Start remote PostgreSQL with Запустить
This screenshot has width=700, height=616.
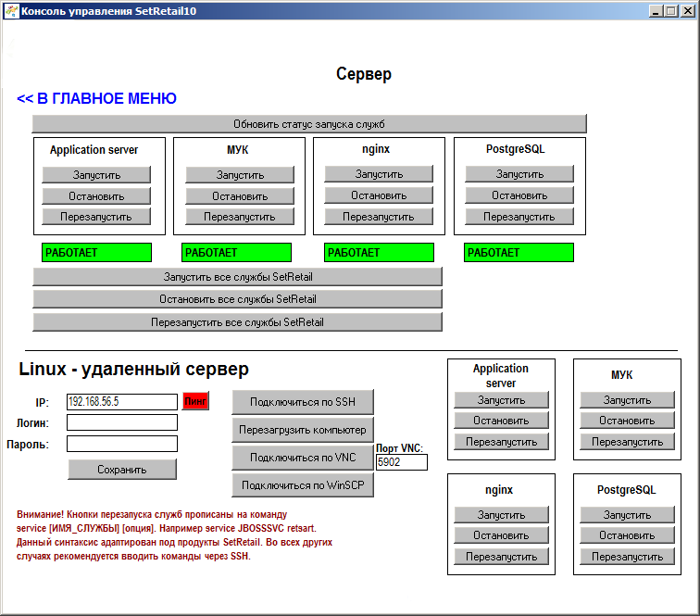[x=627, y=515]
